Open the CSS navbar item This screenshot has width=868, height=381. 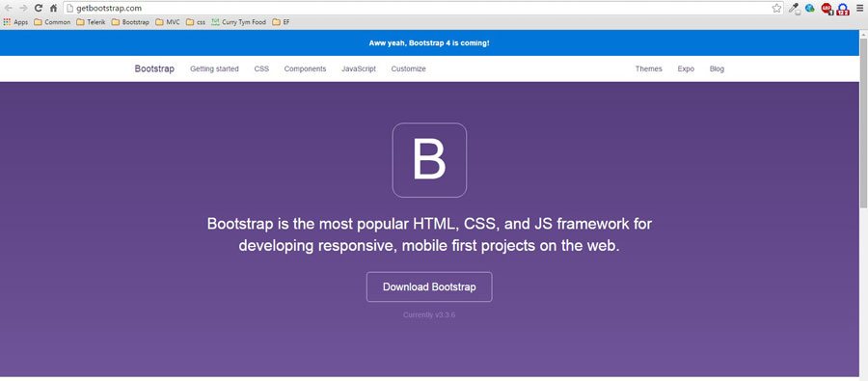(x=261, y=68)
